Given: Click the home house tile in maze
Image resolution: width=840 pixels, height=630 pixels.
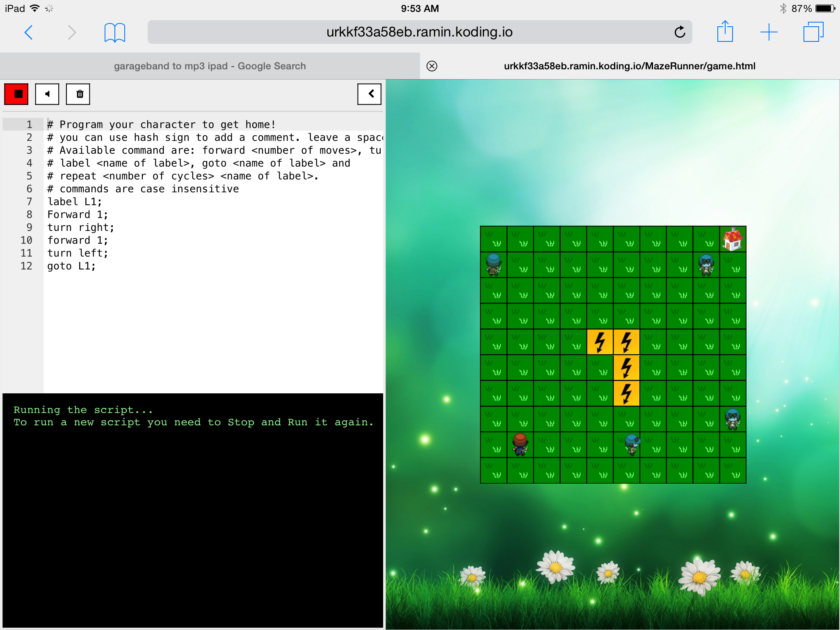Looking at the screenshot, I should (733, 239).
